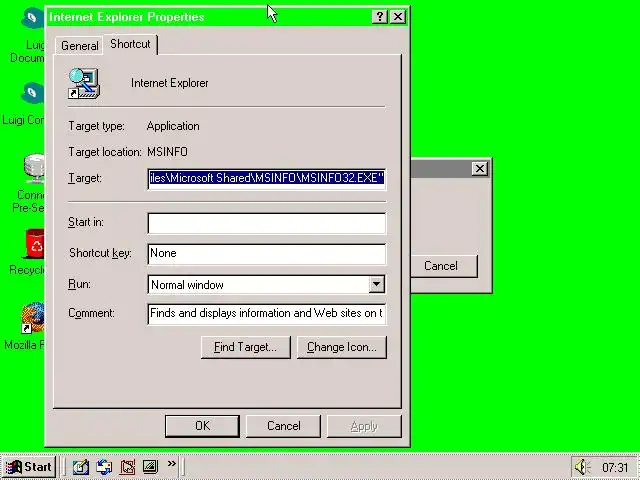This screenshot has width=640, height=480.
Task: Click the Show Desktop Quick Launch icon
Action: [150, 467]
